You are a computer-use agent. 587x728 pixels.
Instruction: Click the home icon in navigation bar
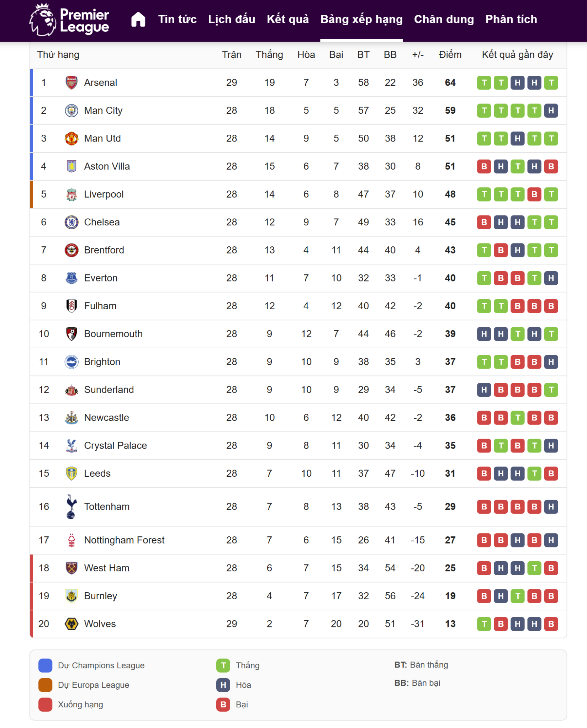coord(138,19)
